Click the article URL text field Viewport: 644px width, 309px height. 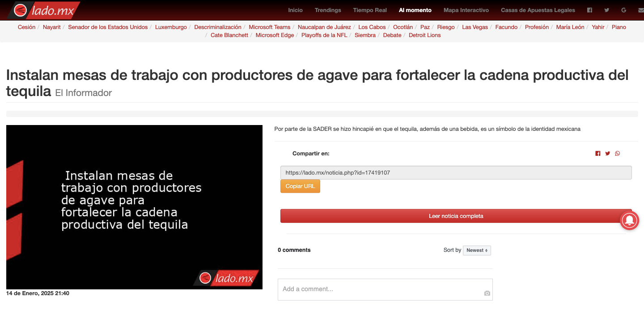tap(456, 173)
